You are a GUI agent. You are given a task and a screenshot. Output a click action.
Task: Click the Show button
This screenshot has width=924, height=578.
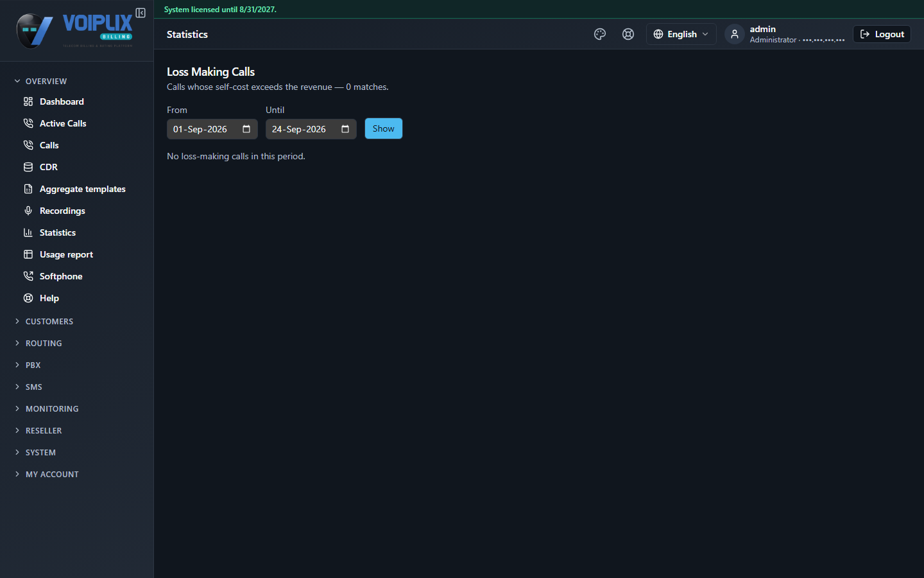[384, 128]
